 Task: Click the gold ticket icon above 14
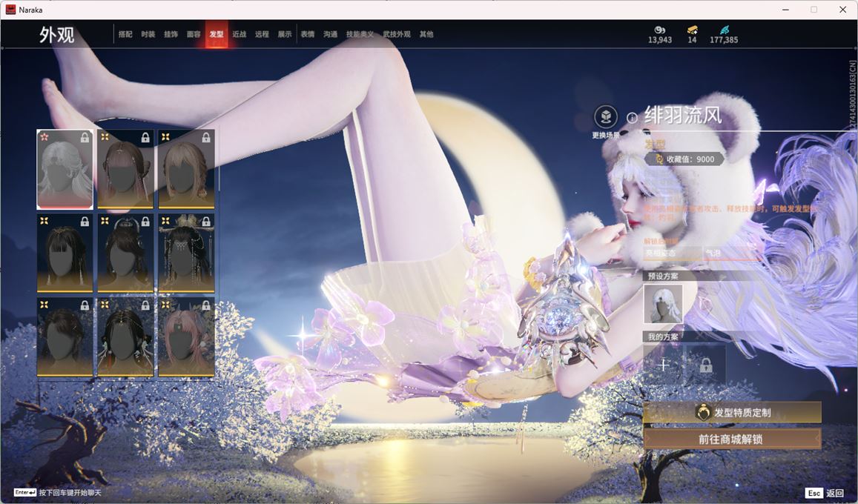click(692, 30)
